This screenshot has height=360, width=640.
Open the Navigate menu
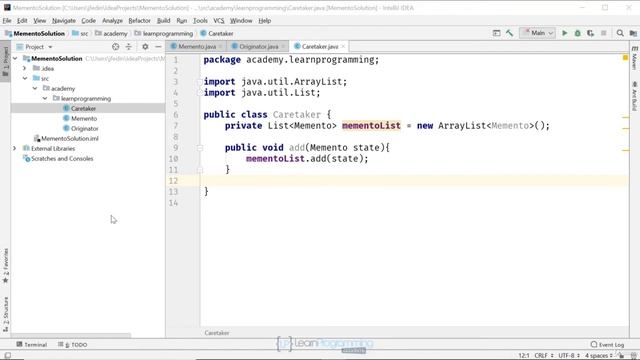click(64, 20)
